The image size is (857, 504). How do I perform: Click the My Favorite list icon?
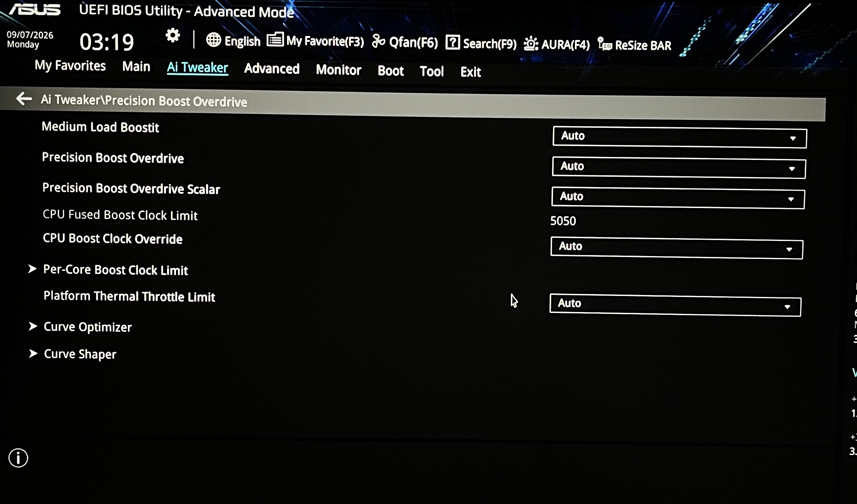[275, 39]
